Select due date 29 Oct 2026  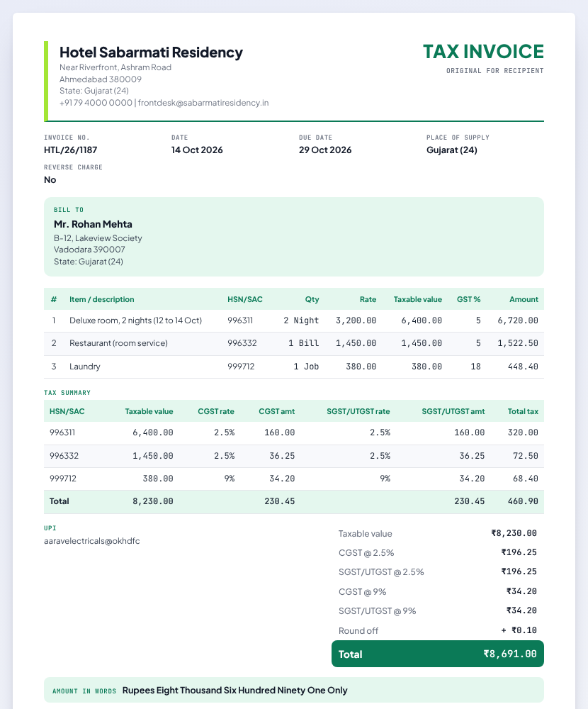(325, 150)
